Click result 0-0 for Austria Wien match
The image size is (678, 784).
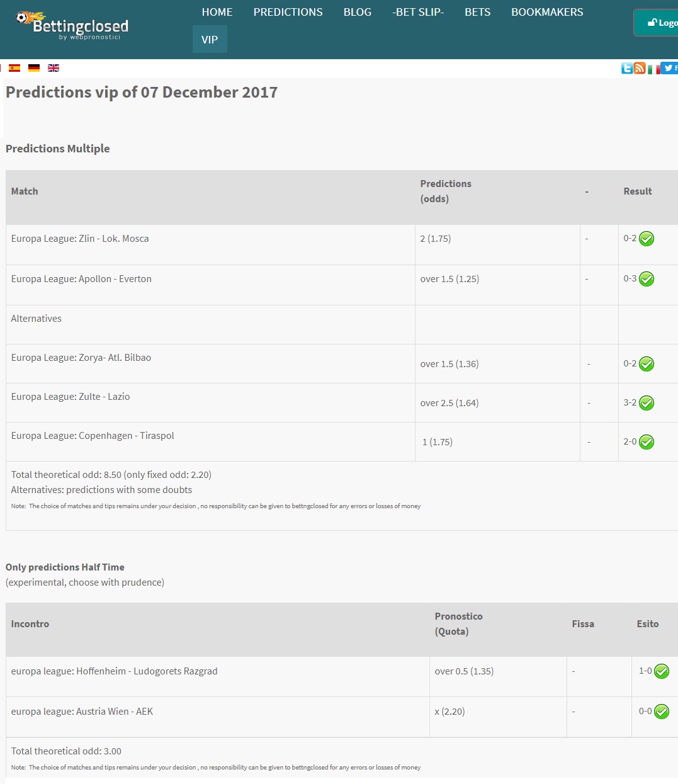[645, 711]
